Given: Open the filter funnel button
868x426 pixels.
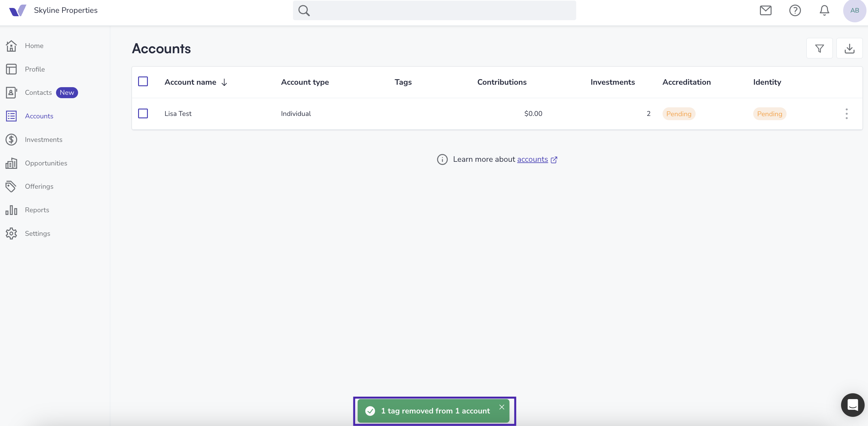Looking at the screenshot, I should coord(819,48).
